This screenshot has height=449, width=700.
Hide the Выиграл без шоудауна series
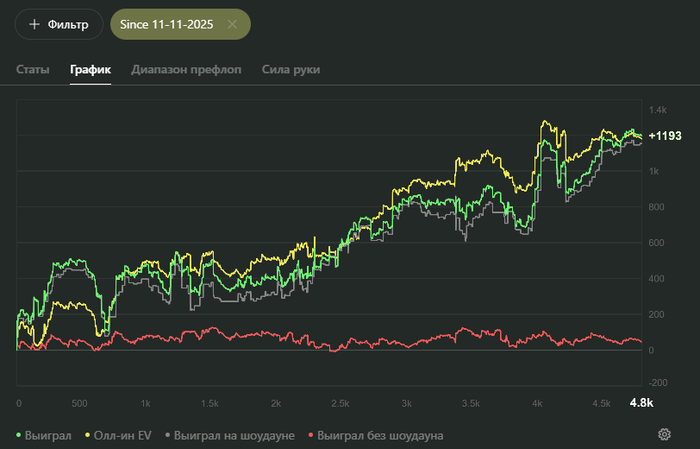(x=376, y=436)
